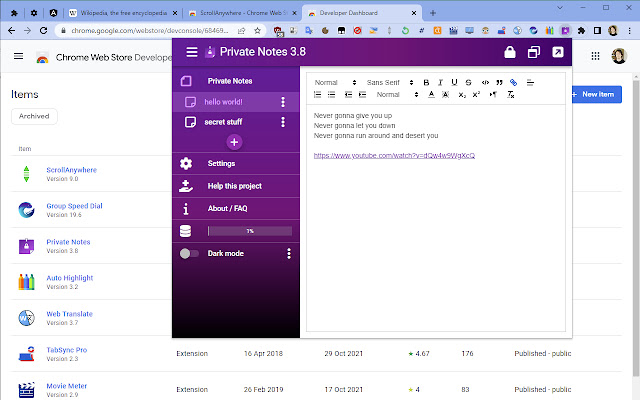Viewport: 640px width, 400px height.
Task: Pop out notes with the arrow icon
Action: coord(558,52)
